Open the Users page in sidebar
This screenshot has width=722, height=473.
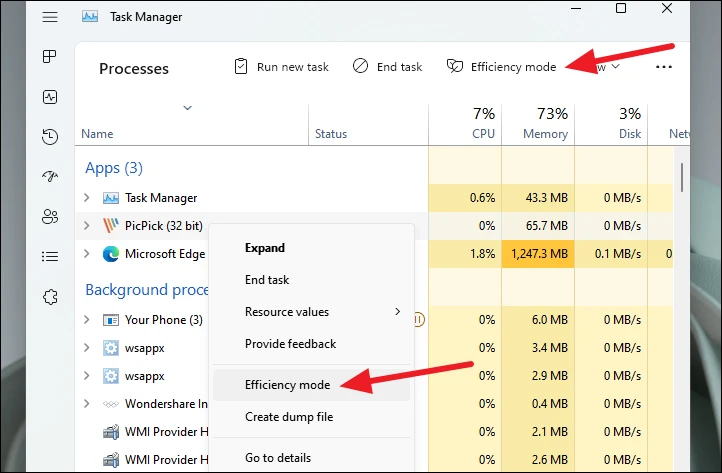(50, 216)
